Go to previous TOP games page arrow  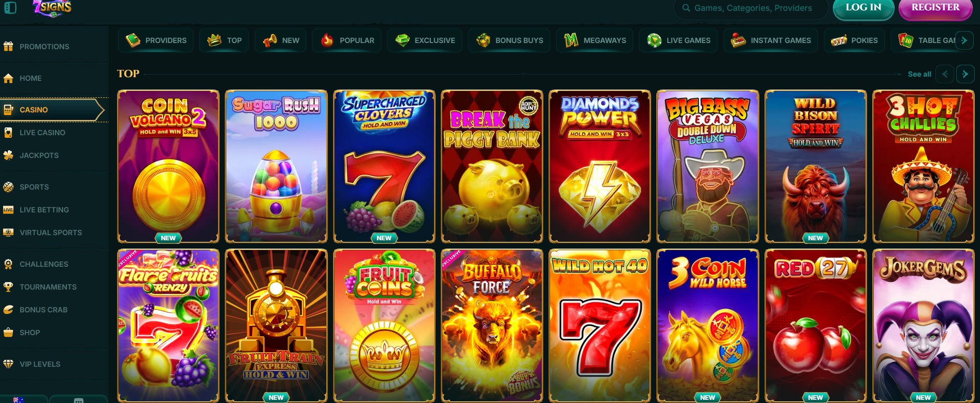[x=945, y=74]
